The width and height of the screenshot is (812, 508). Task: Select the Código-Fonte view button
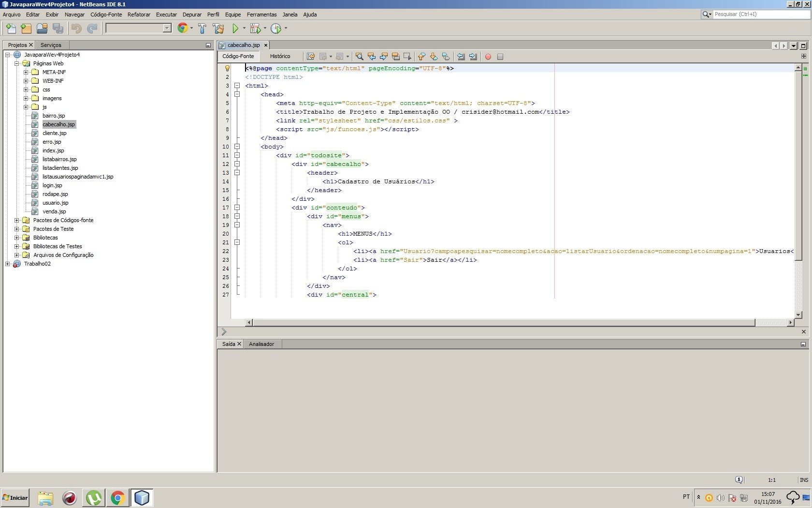(x=238, y=56)
